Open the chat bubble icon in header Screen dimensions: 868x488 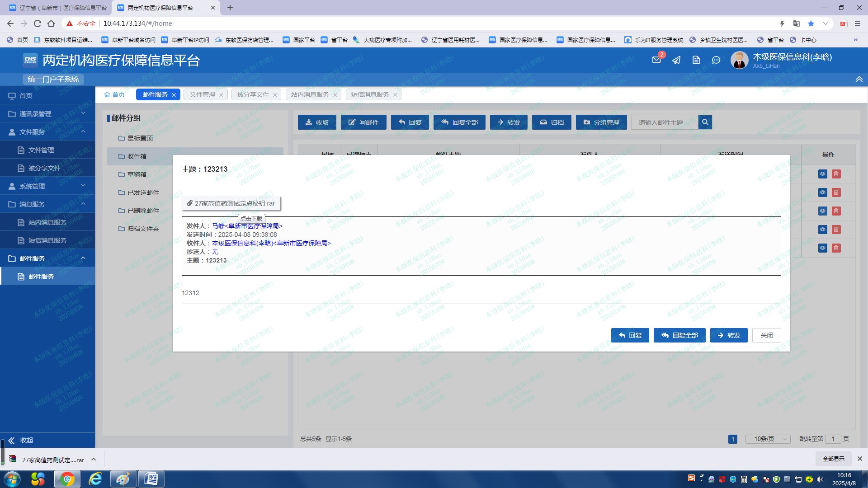point(716,60)
